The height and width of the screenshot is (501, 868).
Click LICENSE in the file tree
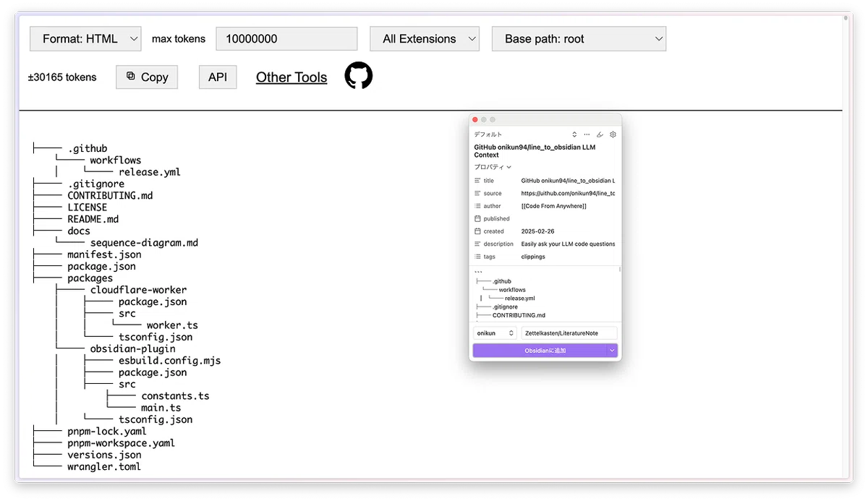pyautogui.click(x=88, y=207)
